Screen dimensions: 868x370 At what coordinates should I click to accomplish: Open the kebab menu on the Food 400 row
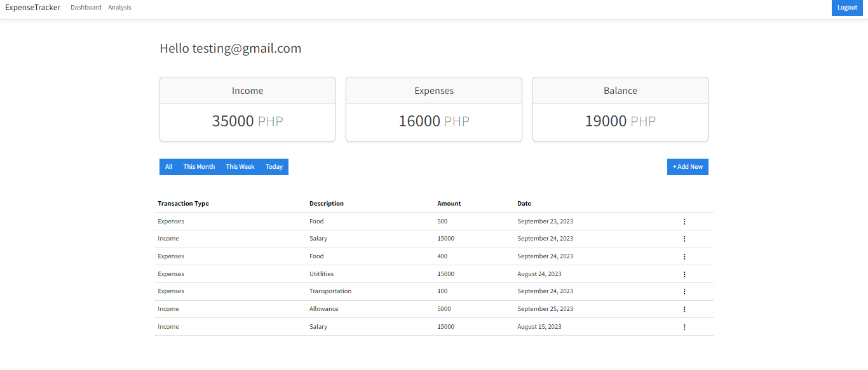coord(684,256)
